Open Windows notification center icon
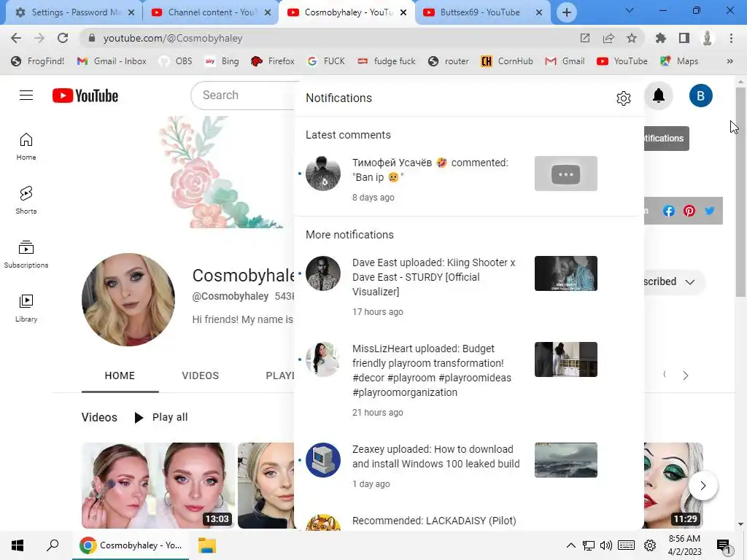 point(724,545)
